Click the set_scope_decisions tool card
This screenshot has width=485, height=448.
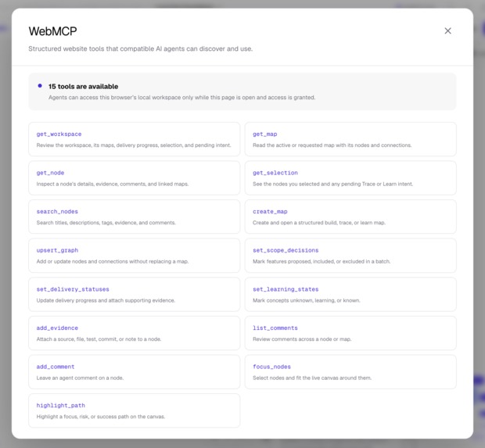tap(350, 256)
